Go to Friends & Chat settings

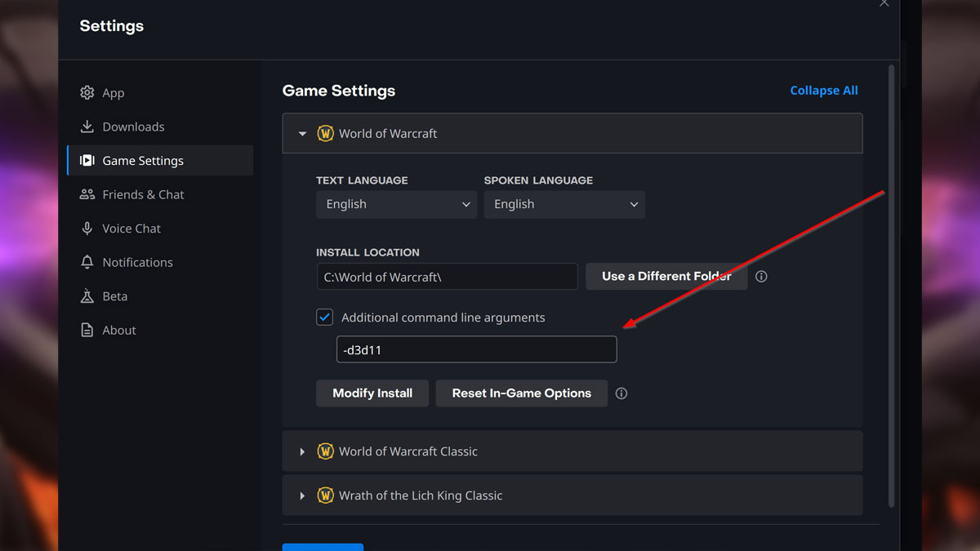coord(160,194)
